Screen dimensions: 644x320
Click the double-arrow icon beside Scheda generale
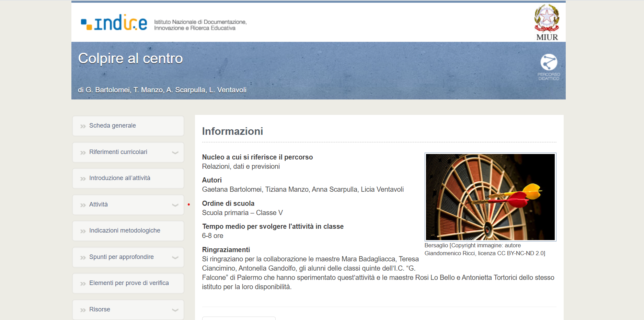(83, 126)
